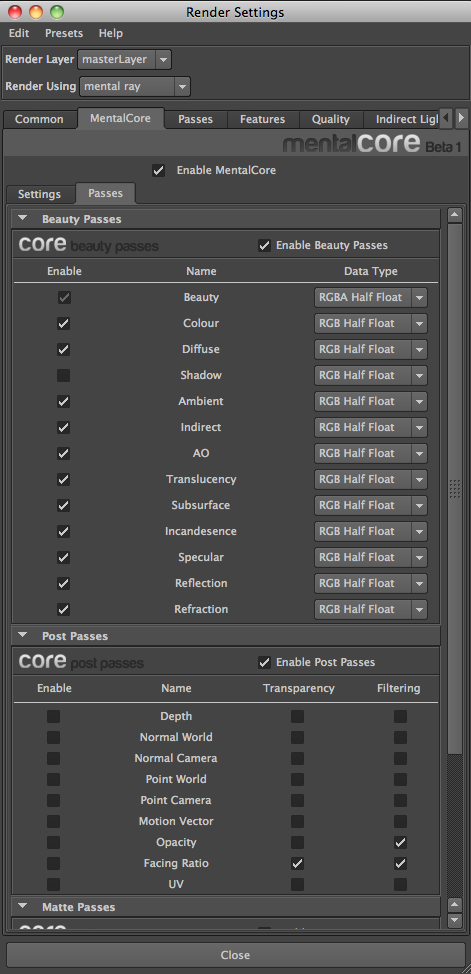Collapse the Post Passes section
471x974 pixels.
click(x=23, y=635)
